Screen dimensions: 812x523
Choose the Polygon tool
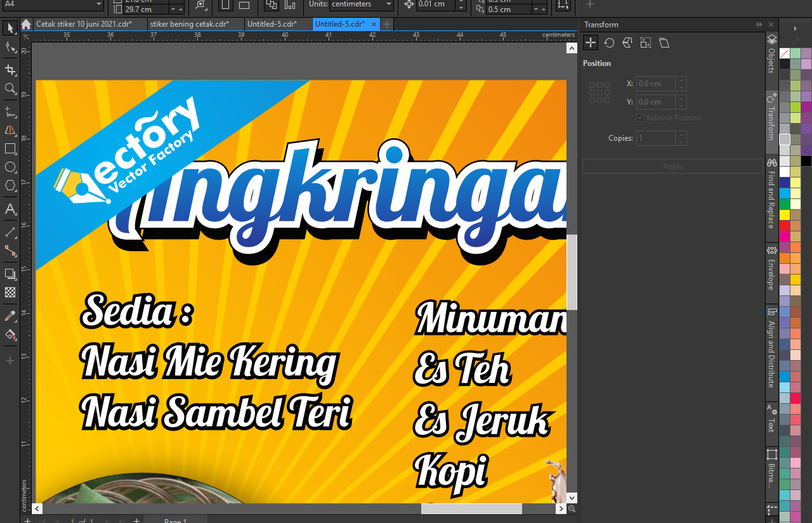click(10, 186)
